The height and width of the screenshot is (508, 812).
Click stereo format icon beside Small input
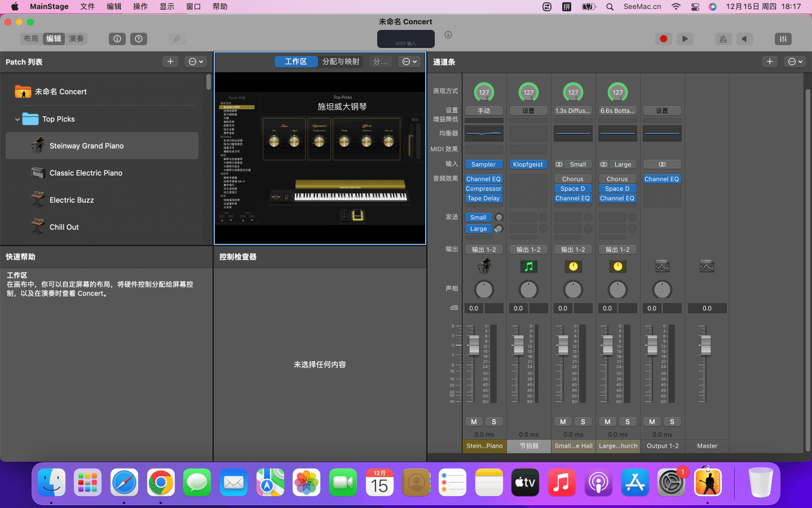(x=559, y=164)
